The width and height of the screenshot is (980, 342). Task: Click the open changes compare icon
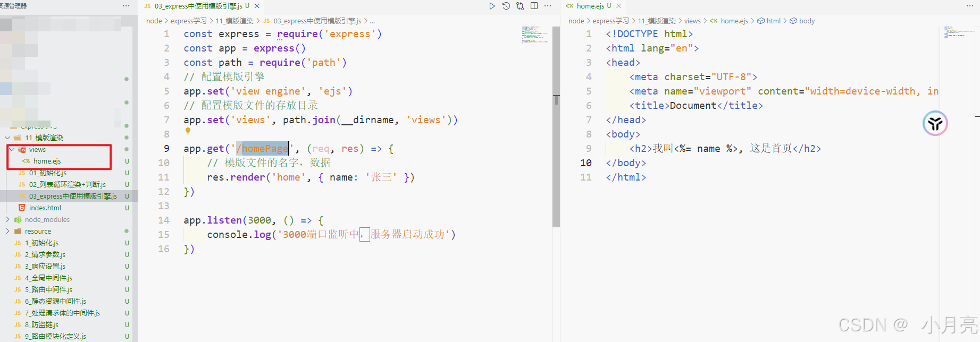[x=520, y=6]
